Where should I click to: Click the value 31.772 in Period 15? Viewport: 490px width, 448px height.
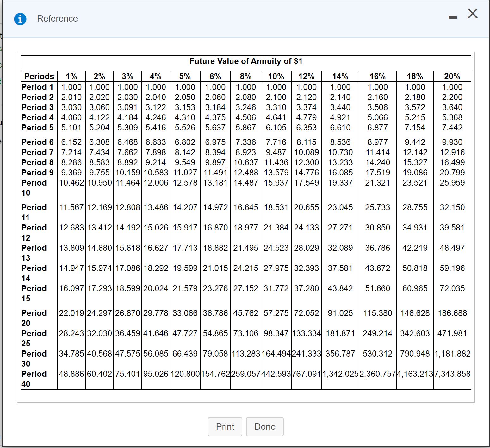pyautogui.click(x=276, y=288)
